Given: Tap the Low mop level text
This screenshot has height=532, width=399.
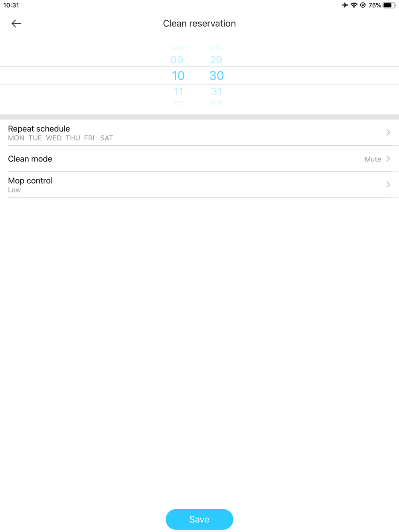Looking at the screenshot, I should click(x=14, y=190).
